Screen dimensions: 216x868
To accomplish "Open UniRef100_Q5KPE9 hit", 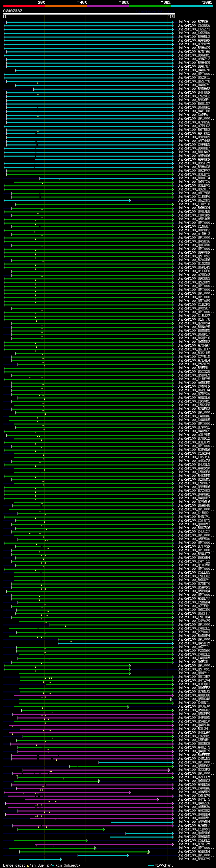I will (194, 714).
